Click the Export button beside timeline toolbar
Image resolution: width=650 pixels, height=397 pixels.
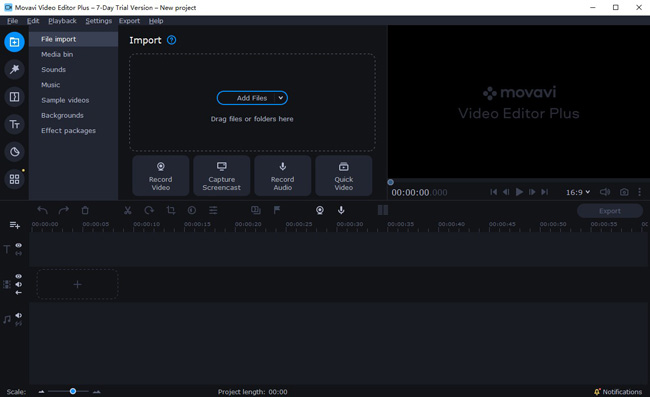[610, 211]
